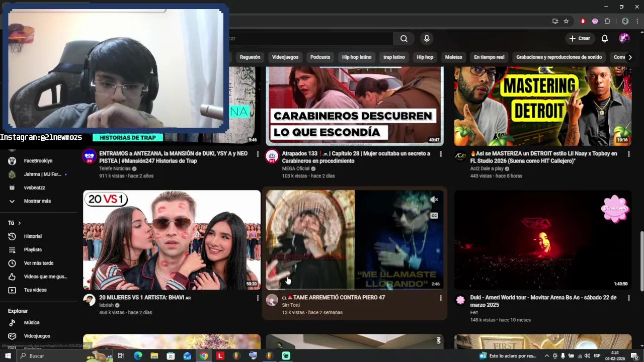Screen dimensions: 644x362
Task: Select the Maletas filter chip
Action: coord(453,57)
